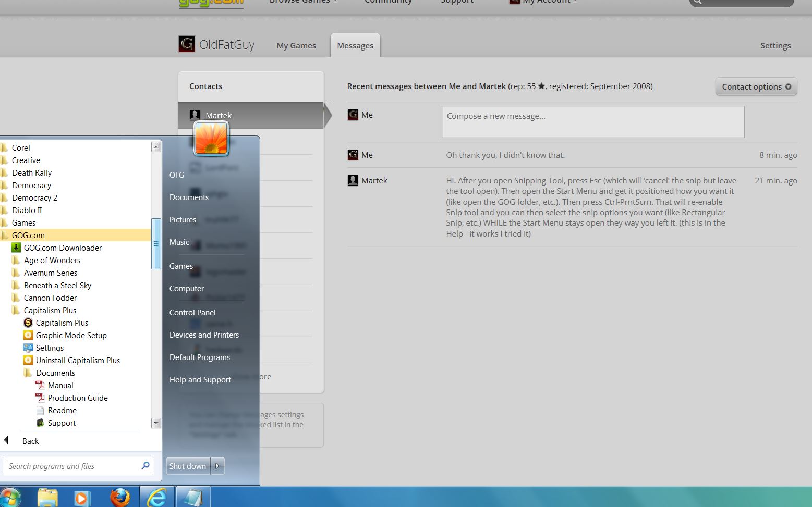Screen dimensions: 812x507
Task: Click Martek's avatar beside his message
Action: click(353, 180)
